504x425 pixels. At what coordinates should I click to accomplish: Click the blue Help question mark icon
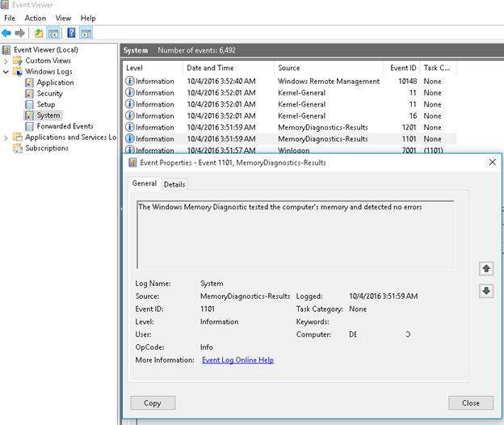tap(71, 33)
